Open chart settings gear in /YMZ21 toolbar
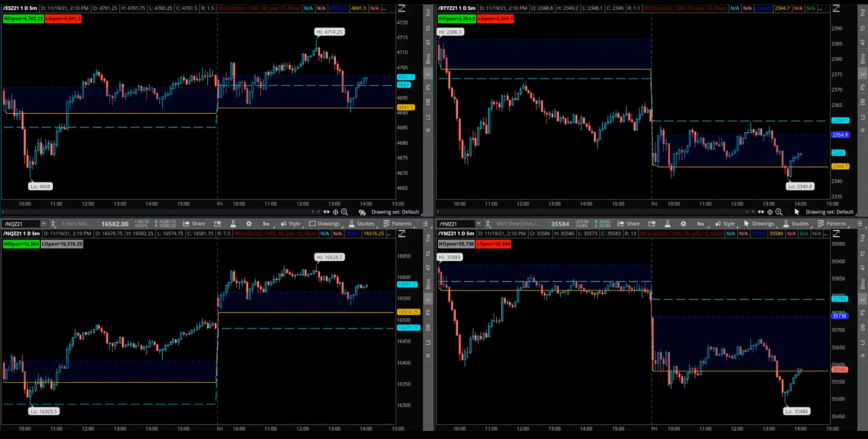 point(684,223)
